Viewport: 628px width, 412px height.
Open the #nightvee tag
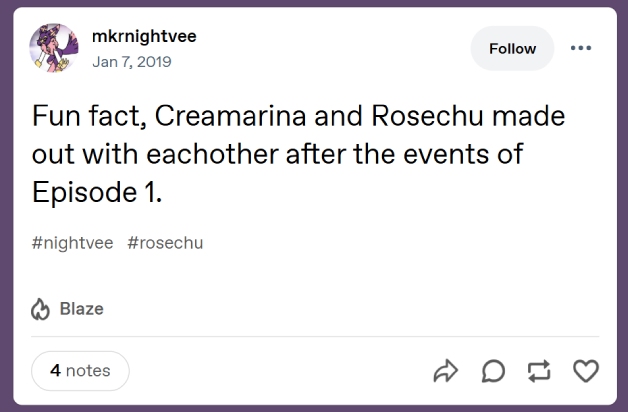(x=73, y=243)
